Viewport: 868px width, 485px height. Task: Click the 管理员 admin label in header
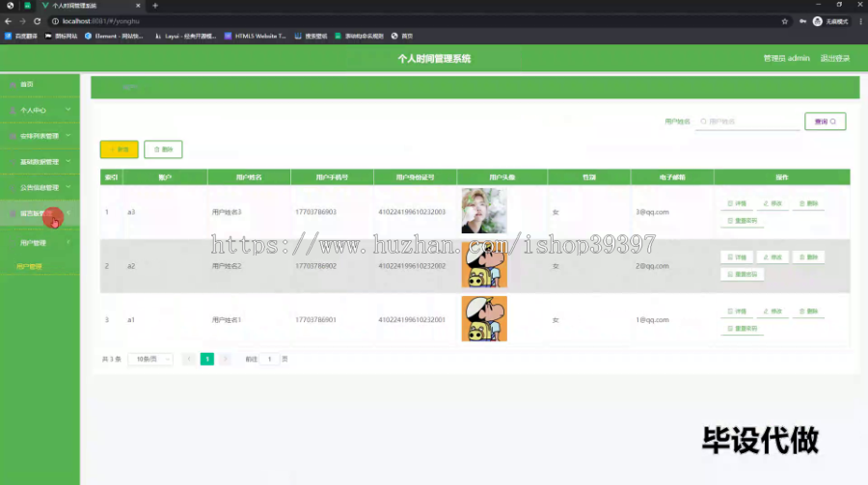(x=786, y=58)
